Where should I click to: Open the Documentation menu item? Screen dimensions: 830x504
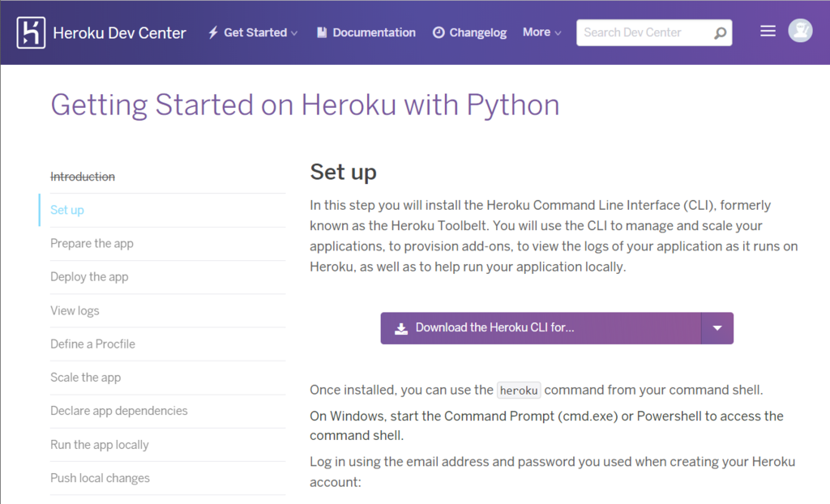coord(366,32)
